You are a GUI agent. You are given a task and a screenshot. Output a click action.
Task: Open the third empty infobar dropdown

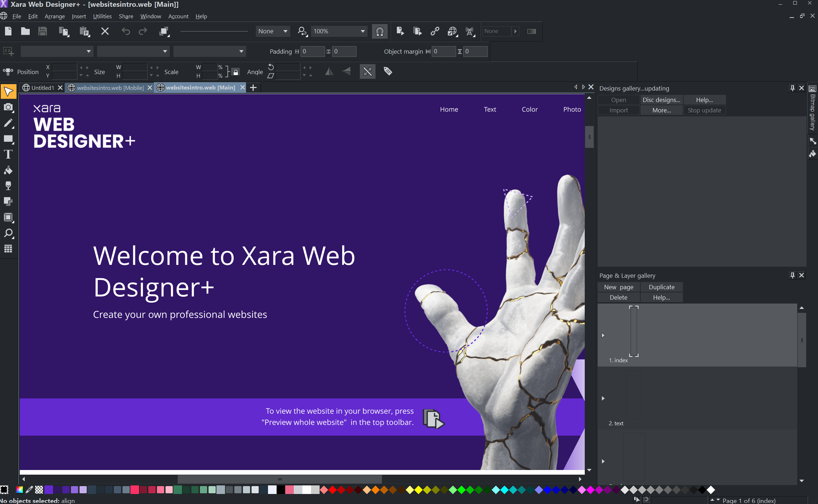210,51
